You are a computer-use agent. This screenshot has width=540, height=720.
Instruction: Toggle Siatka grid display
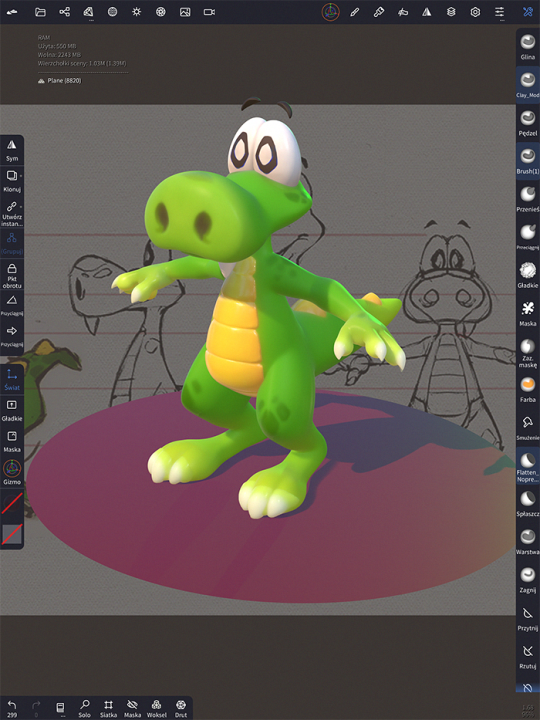click(108, 709)
